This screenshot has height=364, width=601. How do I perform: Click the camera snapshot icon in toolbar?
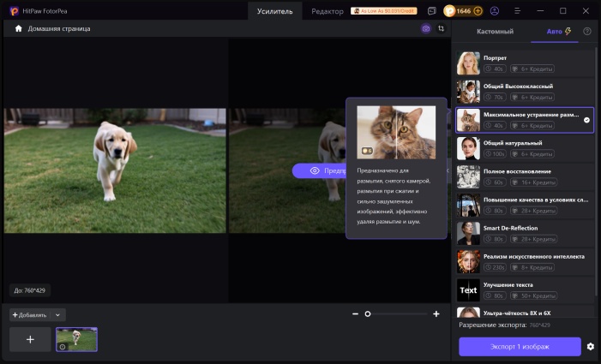coord(426,29)
